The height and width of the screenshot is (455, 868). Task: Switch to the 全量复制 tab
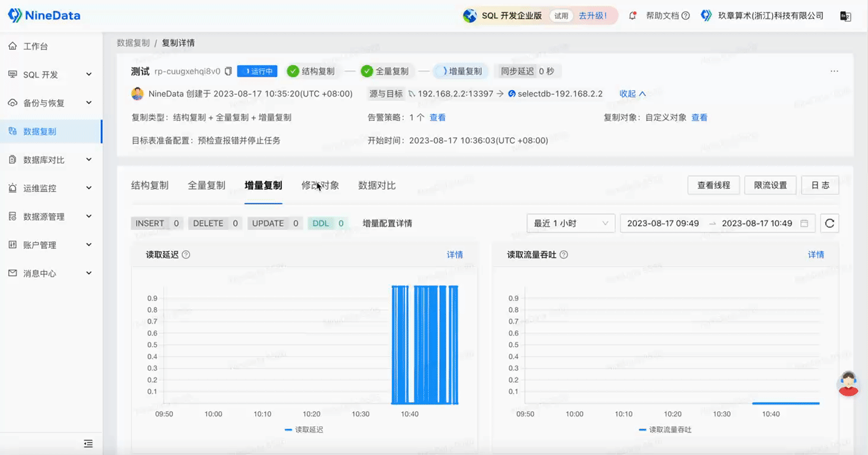207,185
